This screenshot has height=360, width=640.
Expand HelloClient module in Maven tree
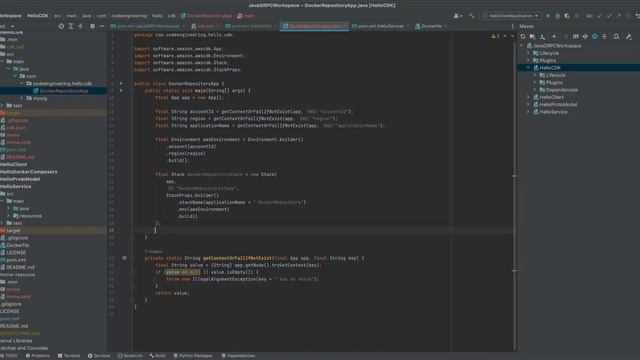click(x=528, y=97)
